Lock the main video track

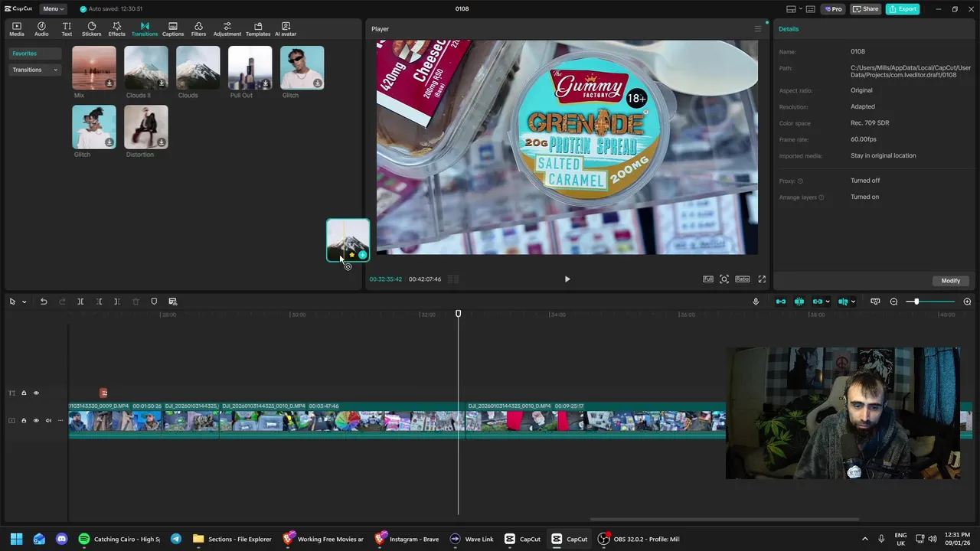pyautogui.click(x=24, y=420)
